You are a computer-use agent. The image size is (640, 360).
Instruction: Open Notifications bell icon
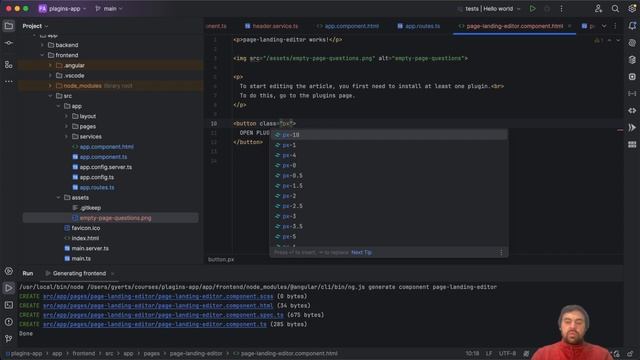tap(632, 26)
